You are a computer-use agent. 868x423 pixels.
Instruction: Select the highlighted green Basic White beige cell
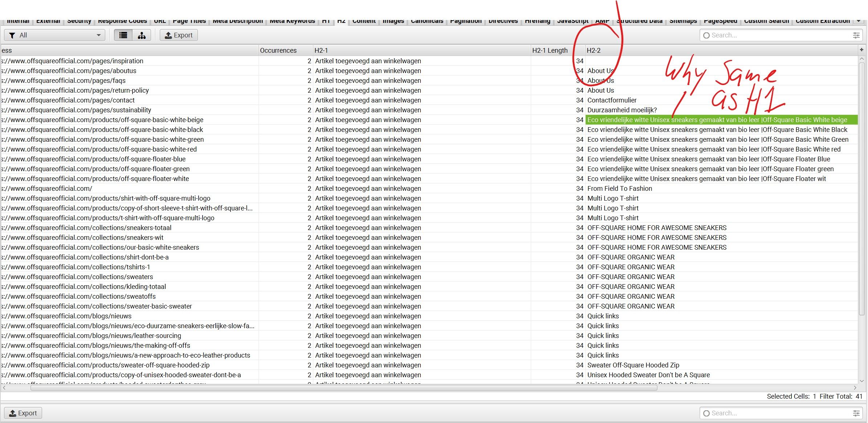click(721, 120)
